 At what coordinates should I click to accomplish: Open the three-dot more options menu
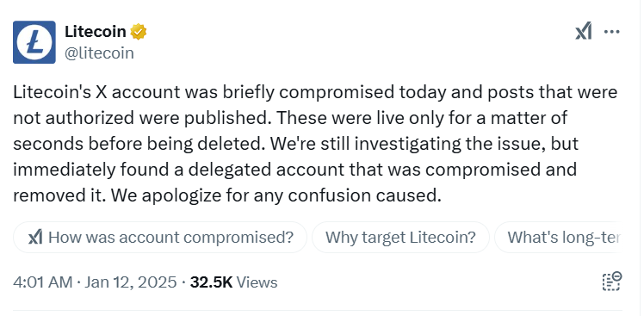(x=612, y=32)
